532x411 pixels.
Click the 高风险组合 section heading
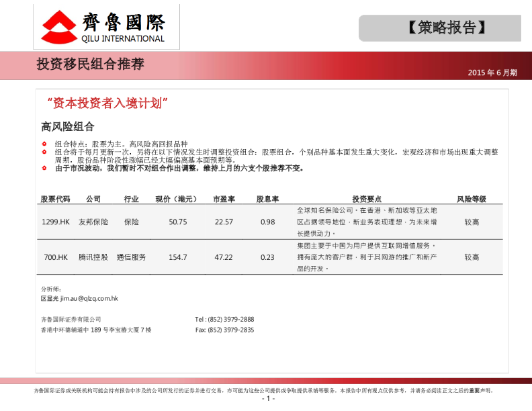[67, 126]
